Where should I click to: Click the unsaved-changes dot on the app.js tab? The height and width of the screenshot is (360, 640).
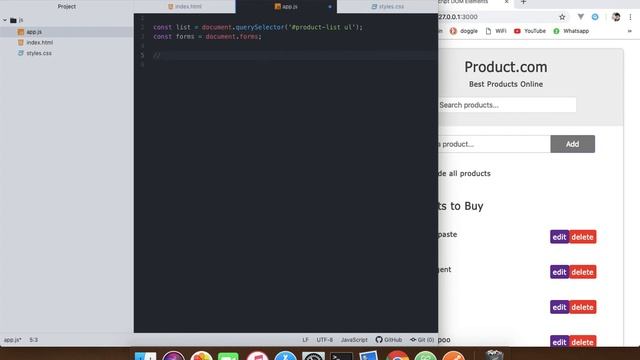330,7
